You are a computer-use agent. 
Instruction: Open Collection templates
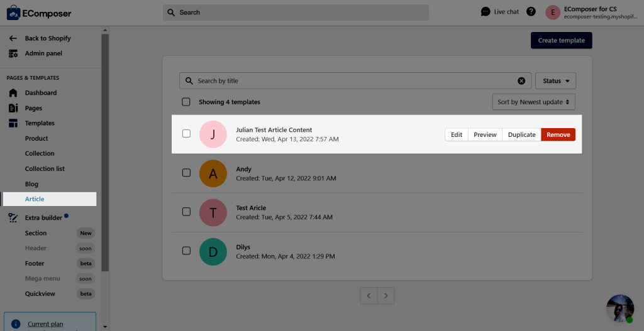(40, 153)
